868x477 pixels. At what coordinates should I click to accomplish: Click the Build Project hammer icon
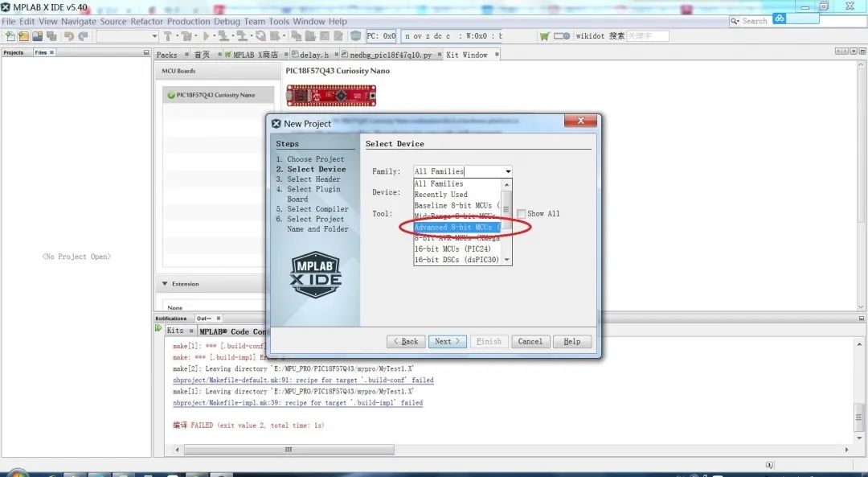[168, 36]
